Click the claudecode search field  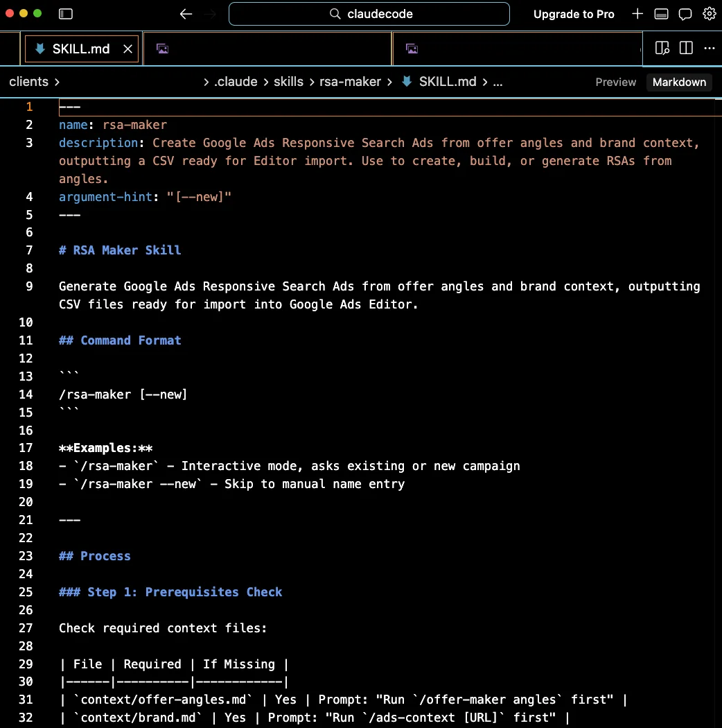pyautogui.click(x=369, y=14)
